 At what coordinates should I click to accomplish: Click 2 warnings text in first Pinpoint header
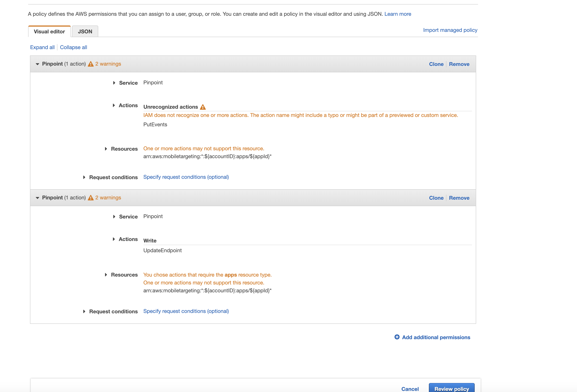point(108,64)
